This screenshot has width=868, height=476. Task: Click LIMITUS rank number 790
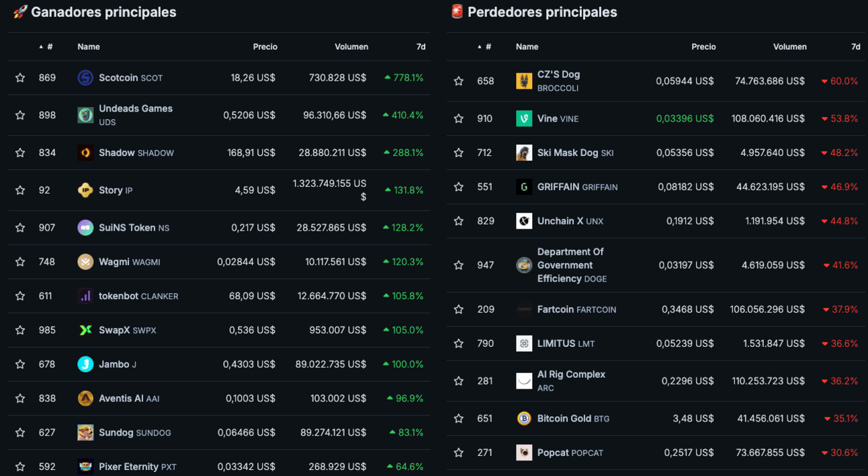(x=486, y=344)
